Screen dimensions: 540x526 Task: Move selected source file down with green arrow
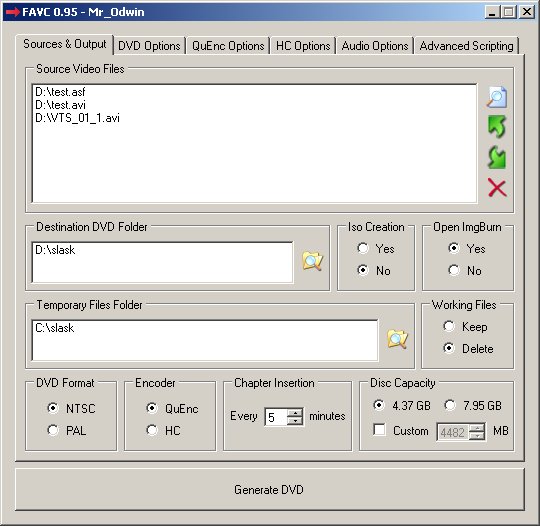click(497, 157)
